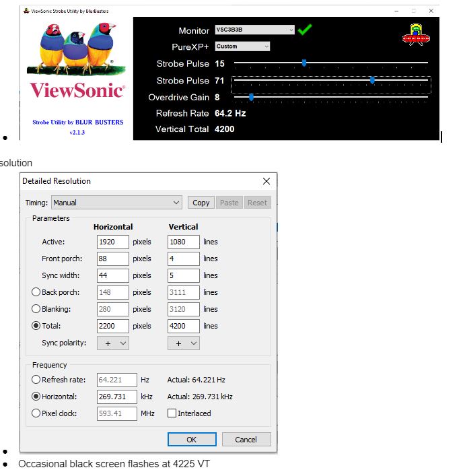This screenshot has height=476, width=463.
Task: Select the Pixel clock radio button
Action: (36, 413)
